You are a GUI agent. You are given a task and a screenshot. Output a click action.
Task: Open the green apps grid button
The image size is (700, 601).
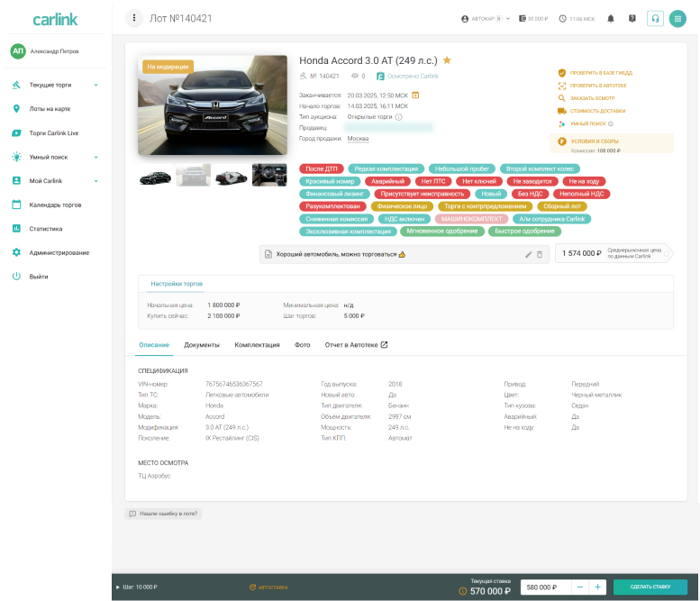677,18
